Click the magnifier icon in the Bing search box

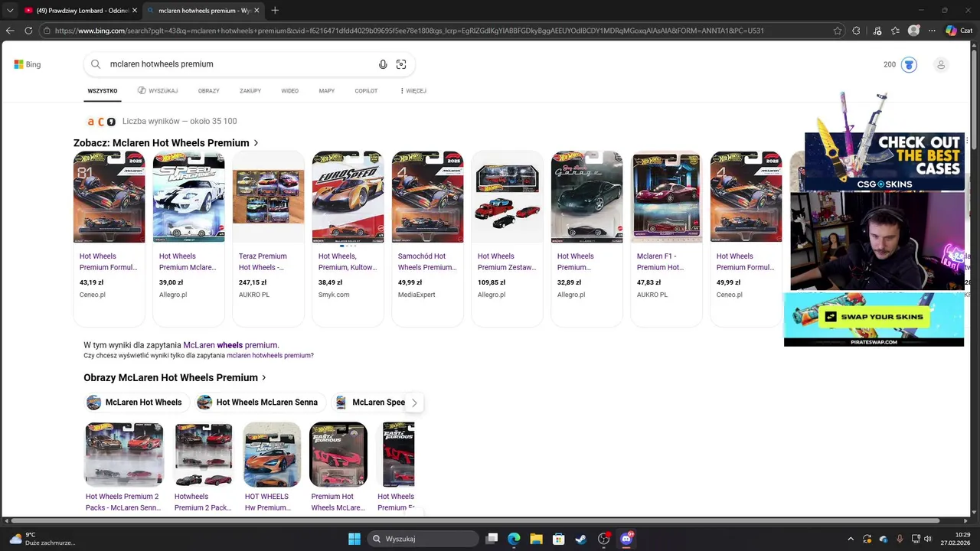pos(96,64)
